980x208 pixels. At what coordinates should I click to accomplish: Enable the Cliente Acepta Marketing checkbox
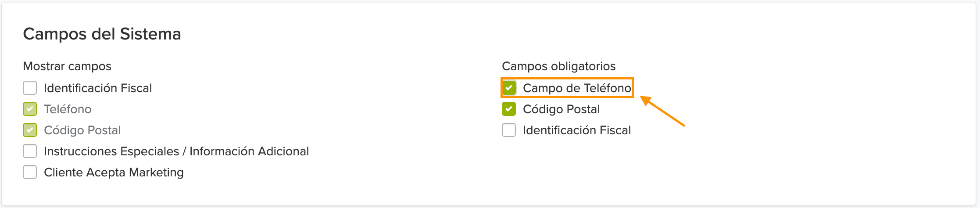point(30,172)
